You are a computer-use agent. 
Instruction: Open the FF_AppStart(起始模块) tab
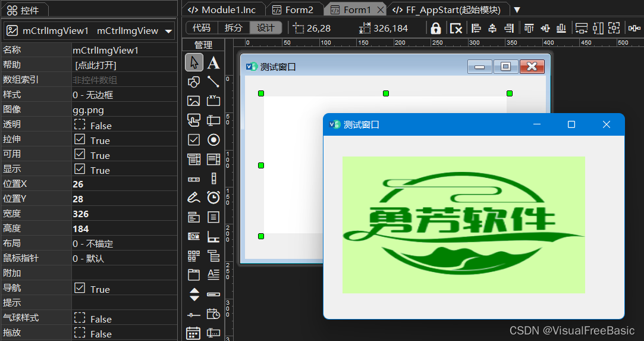[448, 10]
